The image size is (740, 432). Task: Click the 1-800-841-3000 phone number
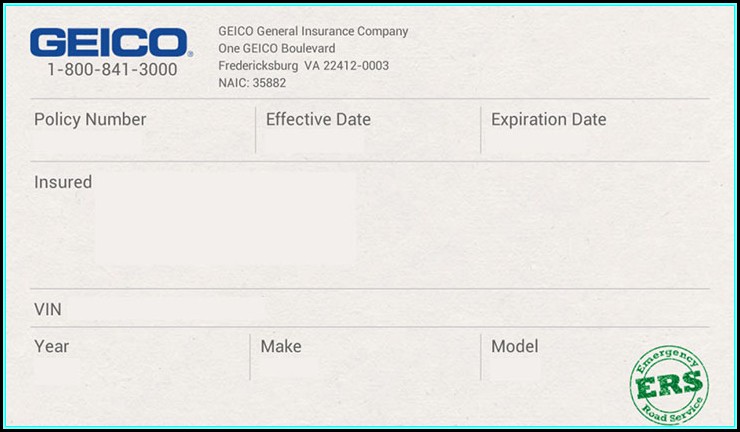point(112,70)
